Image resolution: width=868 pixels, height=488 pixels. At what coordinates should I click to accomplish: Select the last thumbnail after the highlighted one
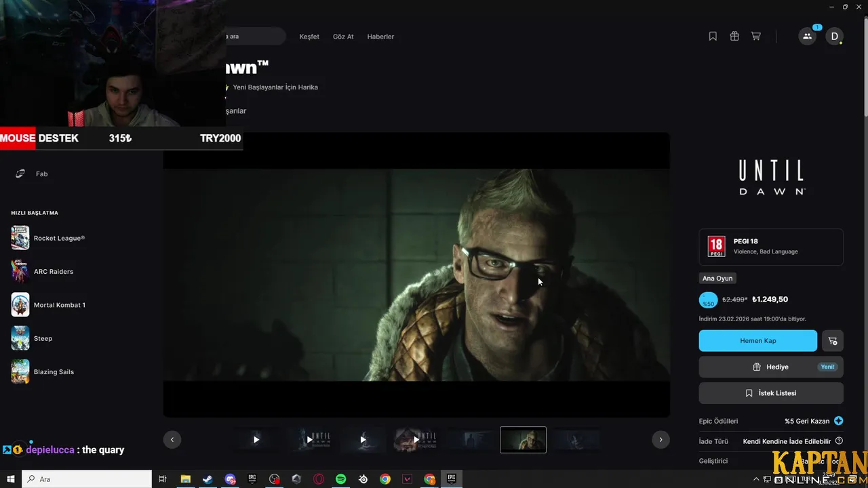click(576, 440)
